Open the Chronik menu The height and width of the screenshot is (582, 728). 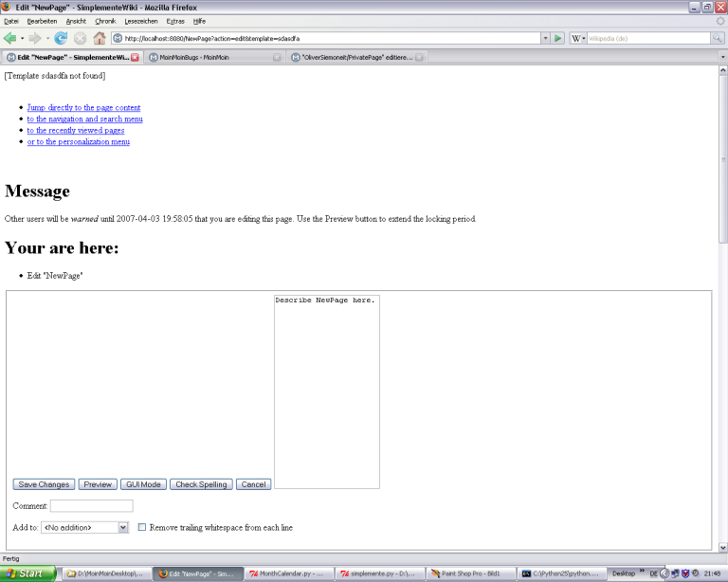pyautogui.click(x=105, y=20)
